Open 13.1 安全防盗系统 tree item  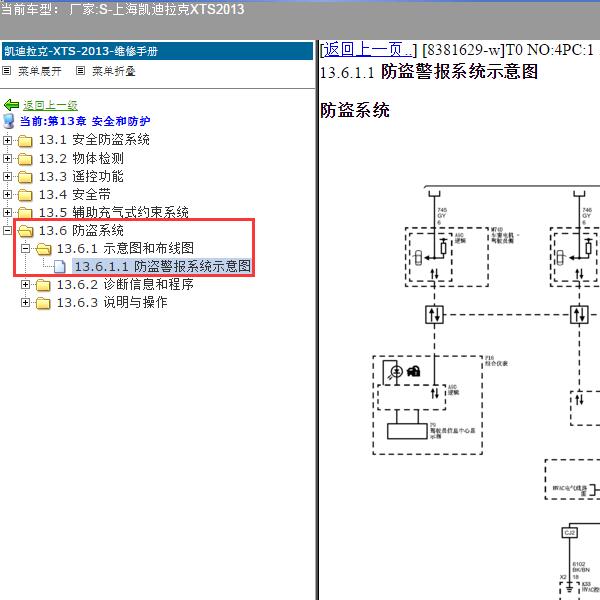pos(94,140)
